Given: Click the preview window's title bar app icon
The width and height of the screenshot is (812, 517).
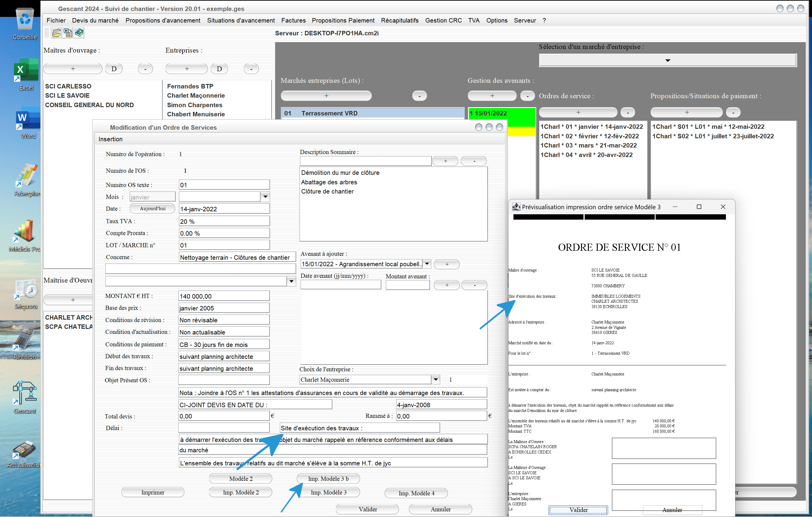Looking at the screenshot, I should click(516, 207).
